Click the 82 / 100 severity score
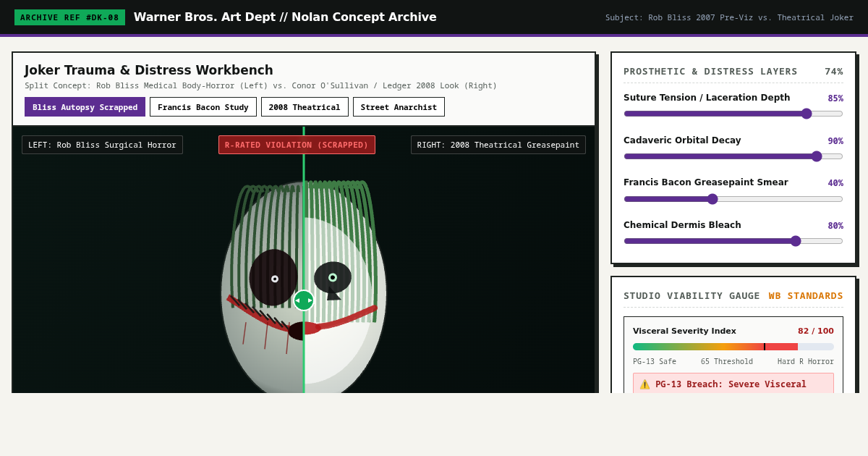The width and height of the screenshot is (868, 456). point(816,331)
